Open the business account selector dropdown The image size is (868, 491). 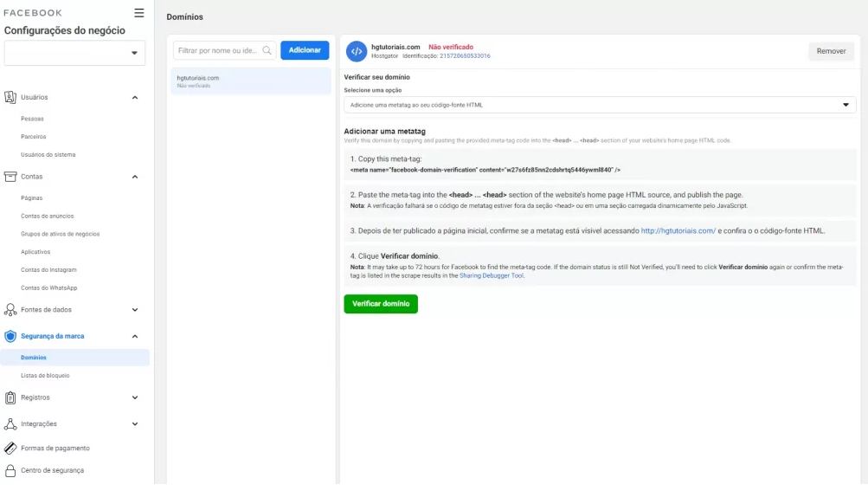[74, 53]
